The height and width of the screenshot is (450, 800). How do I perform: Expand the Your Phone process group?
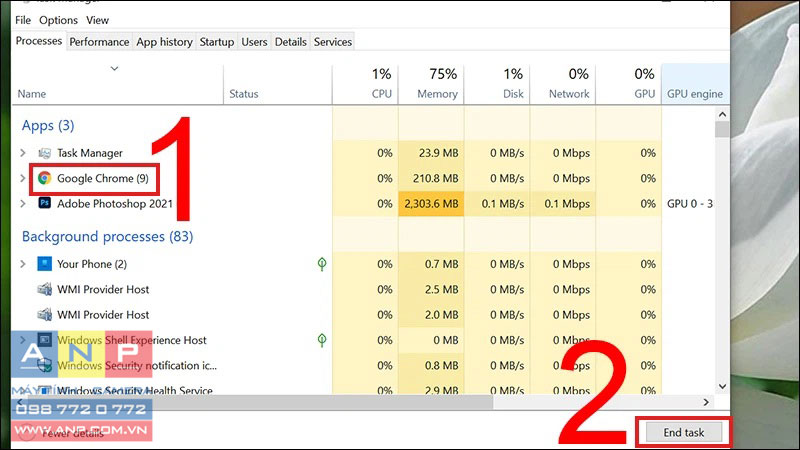(x=22, y=264)
